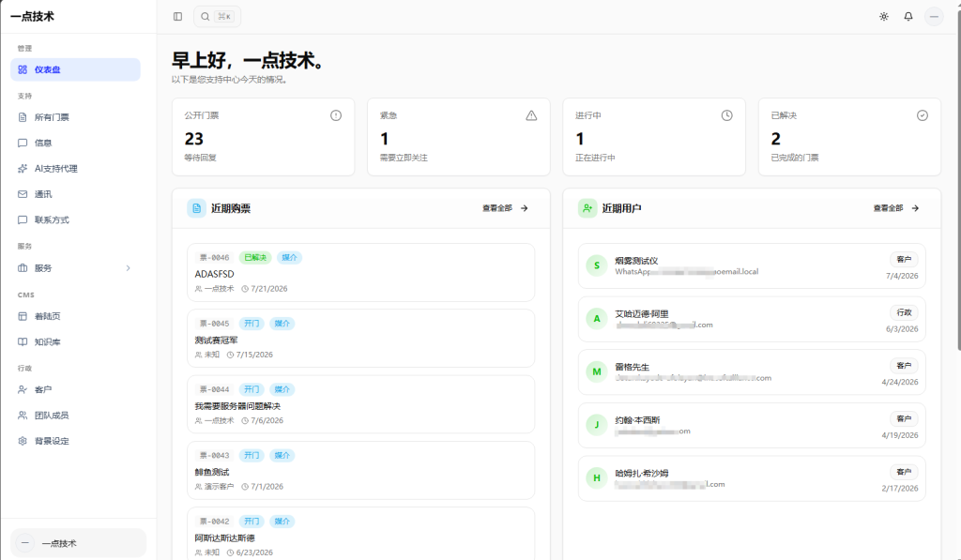Open the user avatar menu top right
Screen dimensions: 961x560
[x=934, y=17]
